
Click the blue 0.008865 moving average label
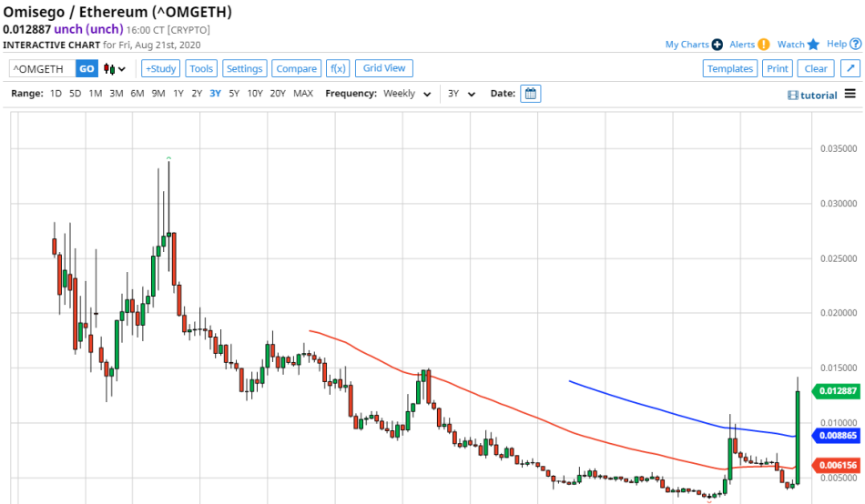tap(837, 436)
